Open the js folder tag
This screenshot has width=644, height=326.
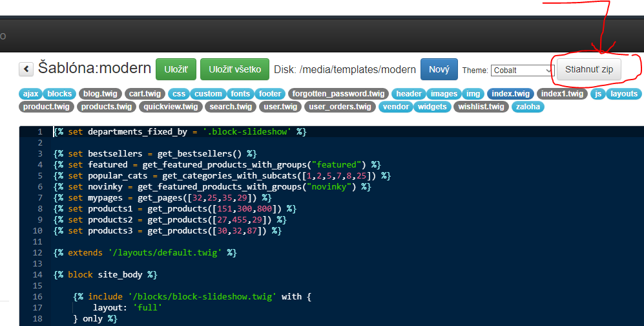click(598, 94)
